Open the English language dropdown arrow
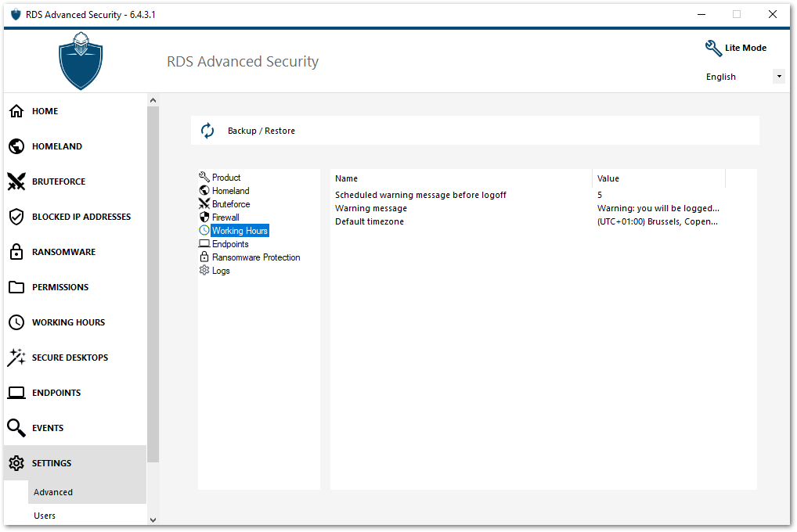 779,76
